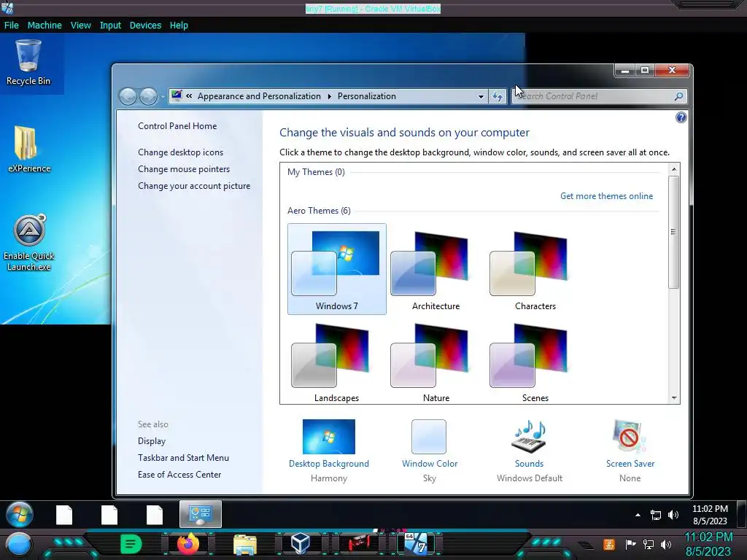This screenshot has width=747, height=560.
Task: Open the Recycle Bin desktop icon
Action: tap(28, 62)
